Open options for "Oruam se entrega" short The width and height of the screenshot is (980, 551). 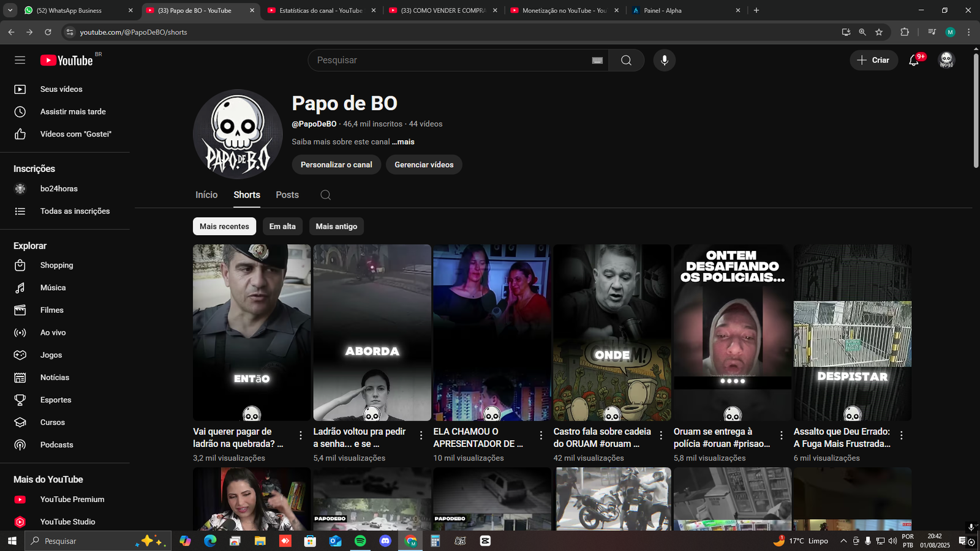point(781,435)
